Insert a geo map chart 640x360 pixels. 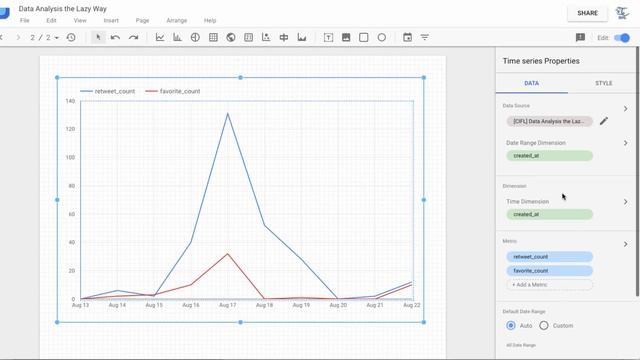231,38
